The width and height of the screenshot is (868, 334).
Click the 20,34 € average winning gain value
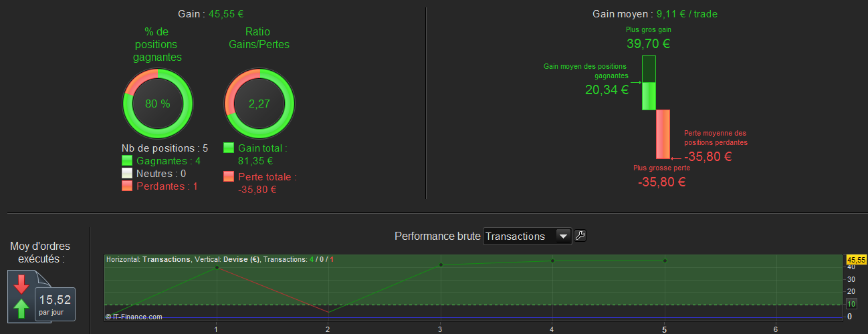[607, 90]
